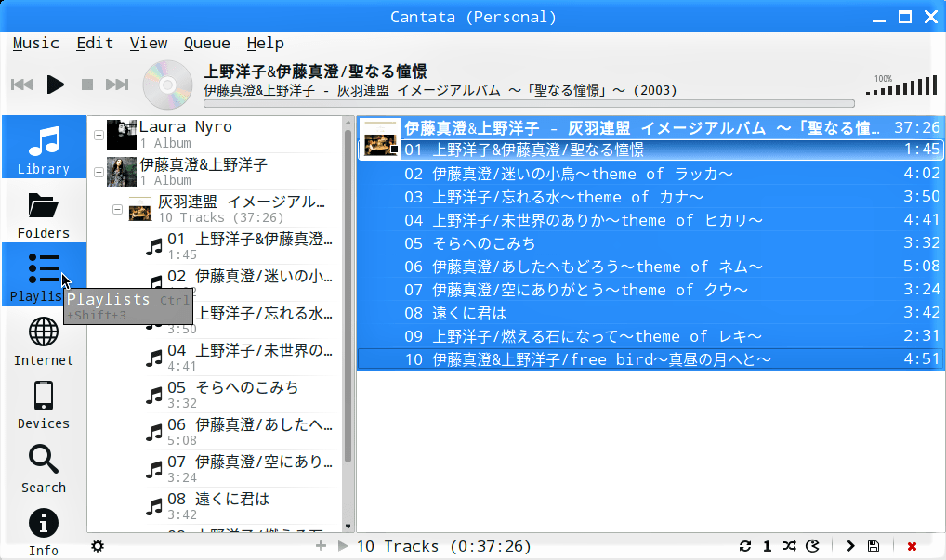The image size is (946, 560).
Task: Select queue track 02 lasting 4:02
Action: 650,174
